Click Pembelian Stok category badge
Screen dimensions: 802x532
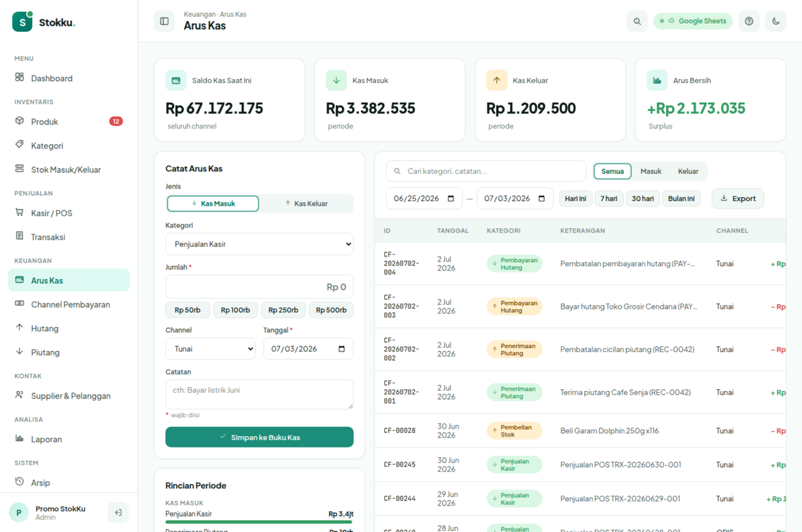514,430
